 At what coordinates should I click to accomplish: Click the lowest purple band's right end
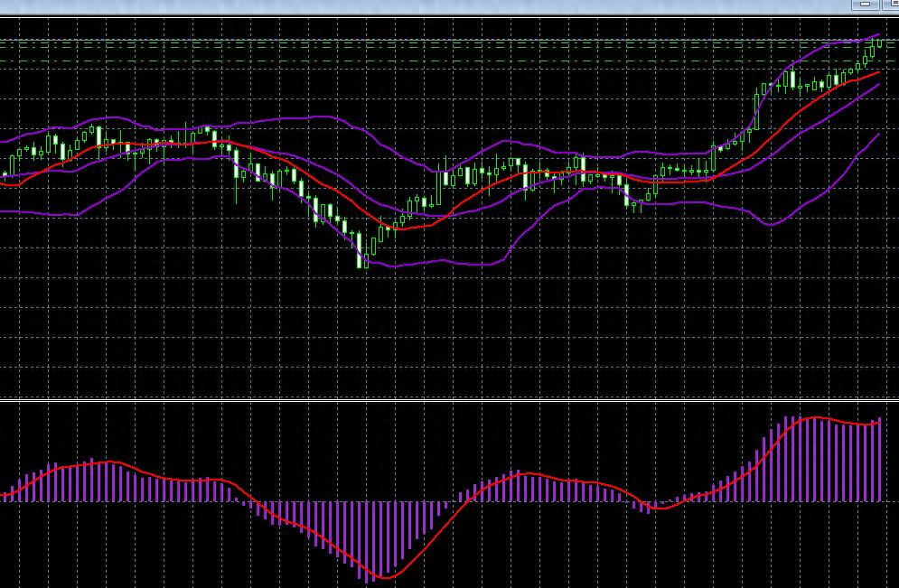tap(877, 135)
